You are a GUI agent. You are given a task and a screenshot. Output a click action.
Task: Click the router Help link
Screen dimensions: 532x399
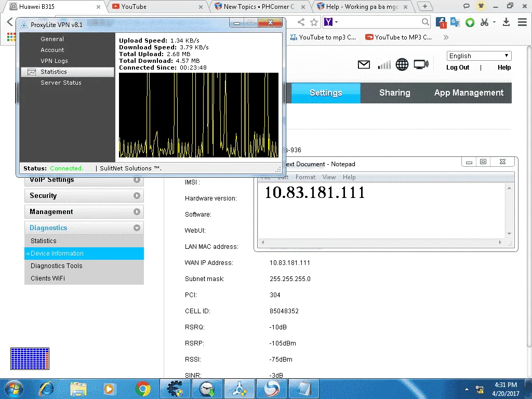[x=504, y=68]
